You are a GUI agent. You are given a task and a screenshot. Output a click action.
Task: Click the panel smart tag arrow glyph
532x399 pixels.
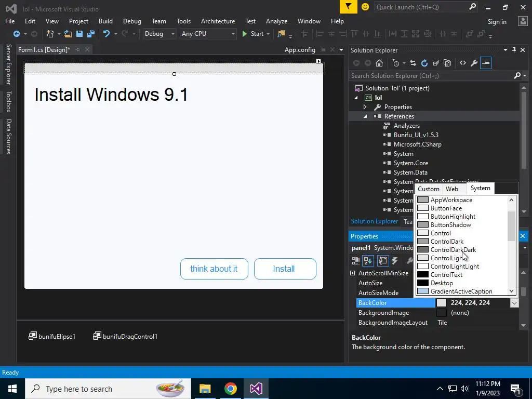pos(318,61)
